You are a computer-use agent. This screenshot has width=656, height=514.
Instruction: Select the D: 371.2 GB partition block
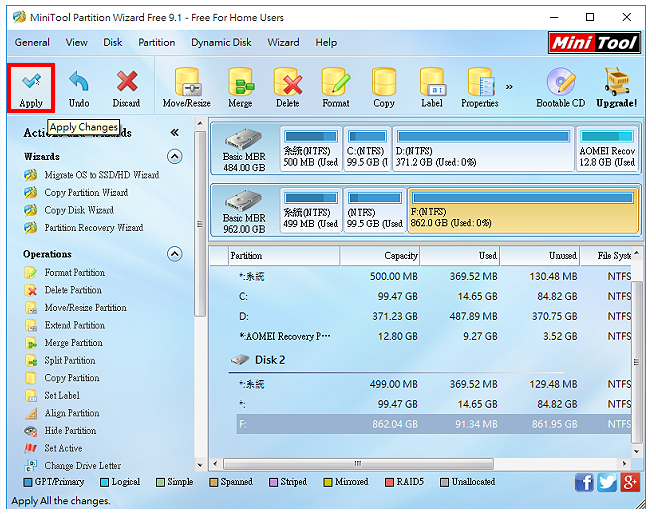point(483,149)
